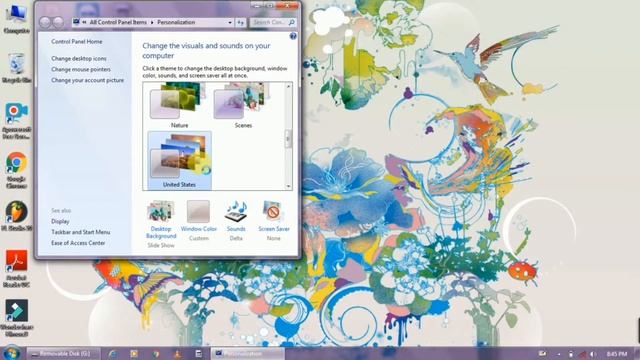The width and height of the screenshot is (640, 360).
Task: Open Windows Media Player from the taskbar
Action: [134, 353]
